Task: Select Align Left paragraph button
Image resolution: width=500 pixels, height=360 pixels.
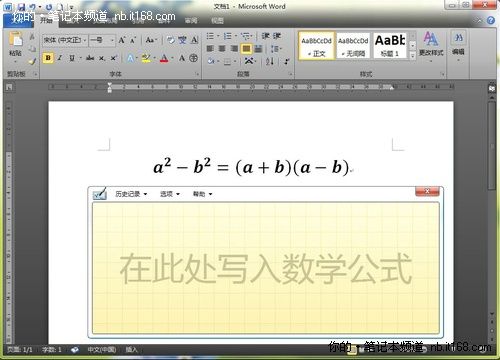Action: pos(210,49)
